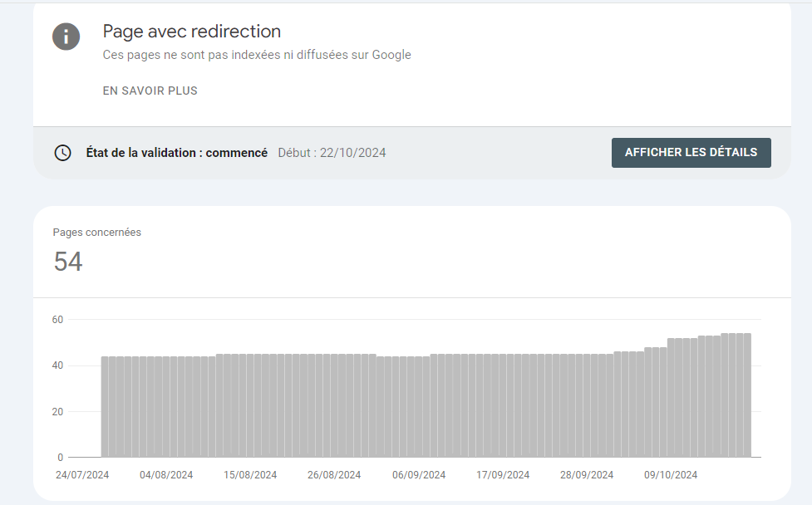Viewport: 812px width, 505px height.
Task: Click the 09/10/2024 axis date label
Action: (671, 475)
